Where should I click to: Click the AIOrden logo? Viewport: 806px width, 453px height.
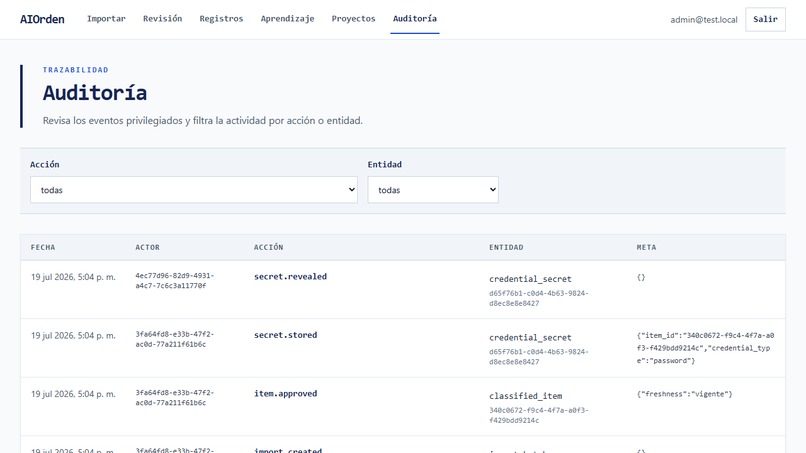click(42, 19)
